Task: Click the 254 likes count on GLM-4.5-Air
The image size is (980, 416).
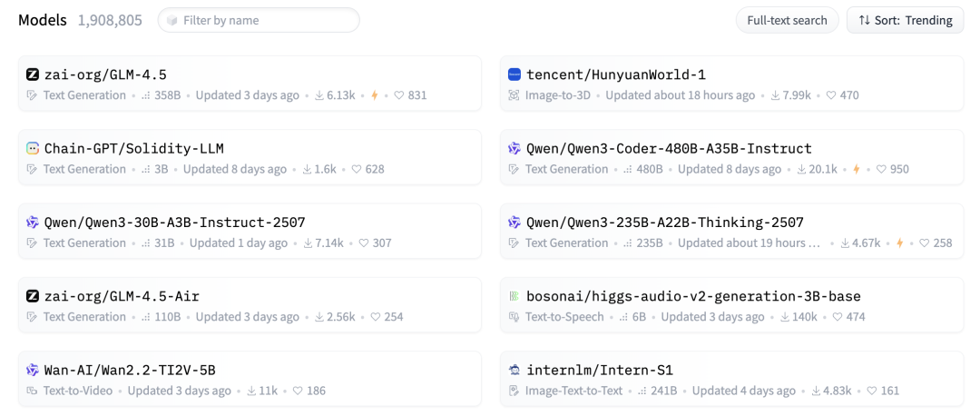Action: point(394,317)
